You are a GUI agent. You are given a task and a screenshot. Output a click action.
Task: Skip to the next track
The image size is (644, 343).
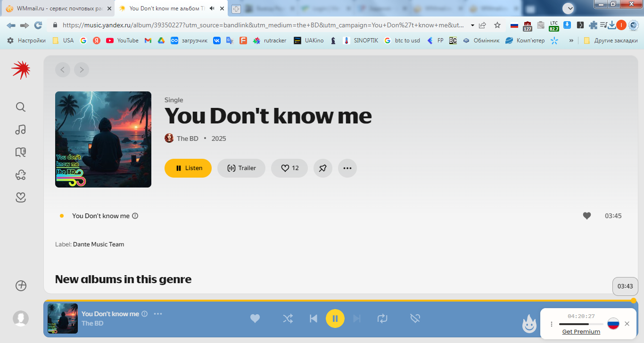[x=357, y=319]
